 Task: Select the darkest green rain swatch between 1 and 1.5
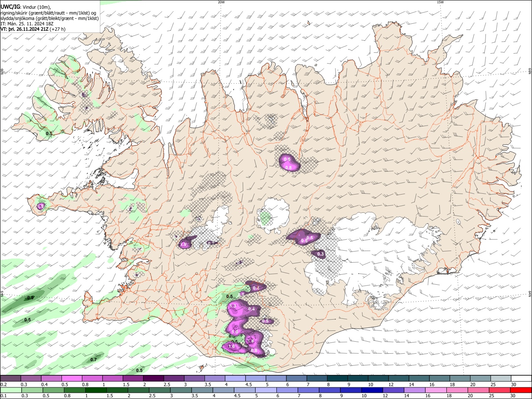96,390
